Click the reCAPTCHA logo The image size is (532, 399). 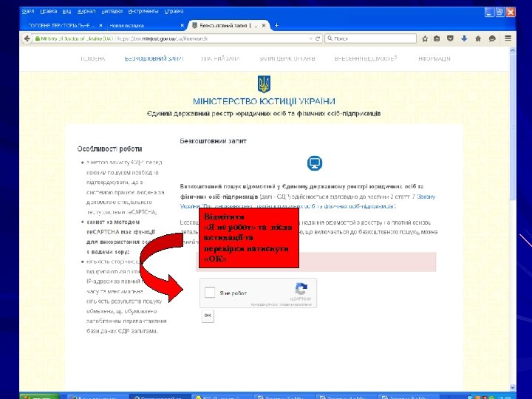click(301, 290)
